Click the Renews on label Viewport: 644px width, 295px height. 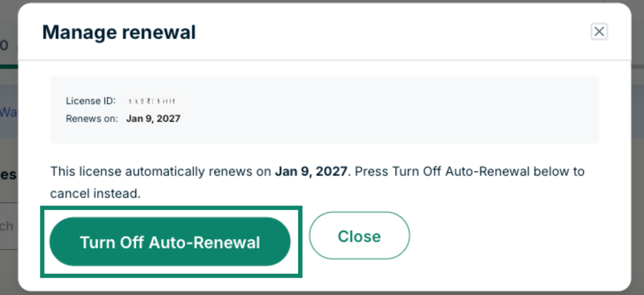[92, 118]
